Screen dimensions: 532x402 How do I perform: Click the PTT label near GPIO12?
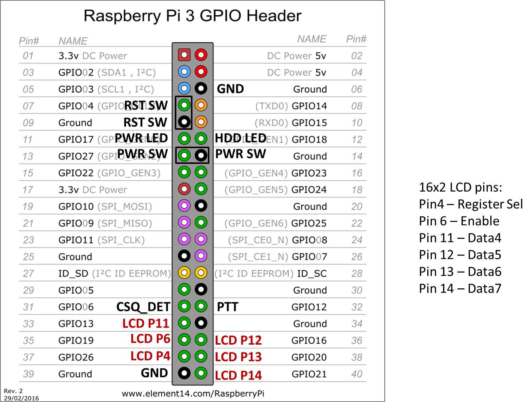pos(227,307)
